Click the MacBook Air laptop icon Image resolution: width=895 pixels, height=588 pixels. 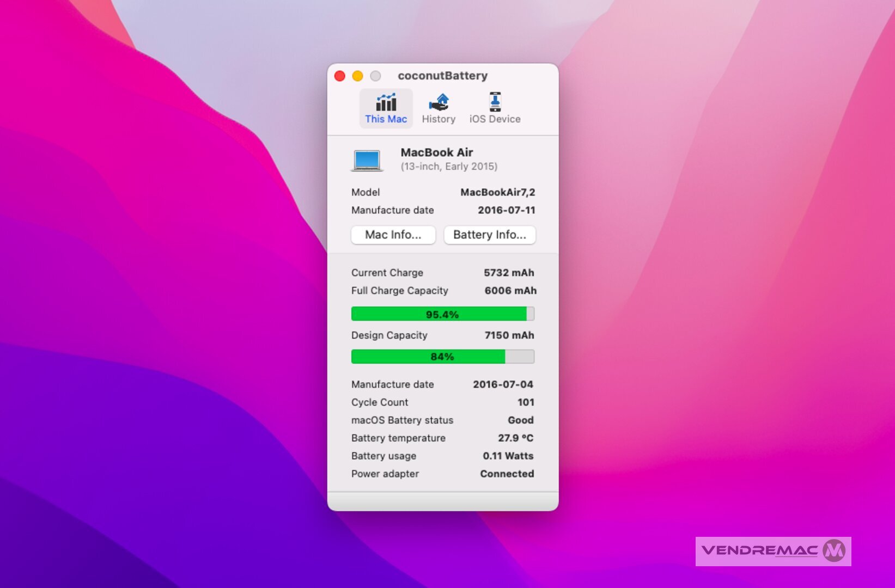[x=367, y=161]
